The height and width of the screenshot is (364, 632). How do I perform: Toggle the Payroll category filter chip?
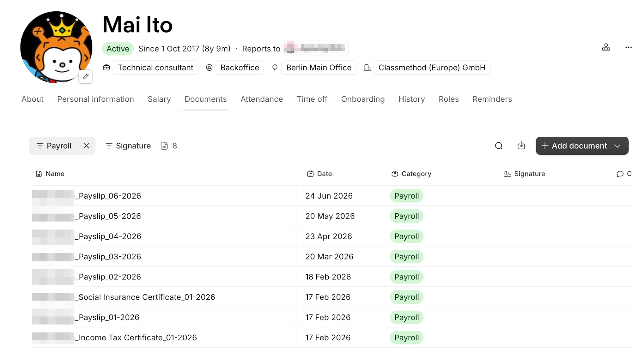pyautogui.click(x=53, y=146)
